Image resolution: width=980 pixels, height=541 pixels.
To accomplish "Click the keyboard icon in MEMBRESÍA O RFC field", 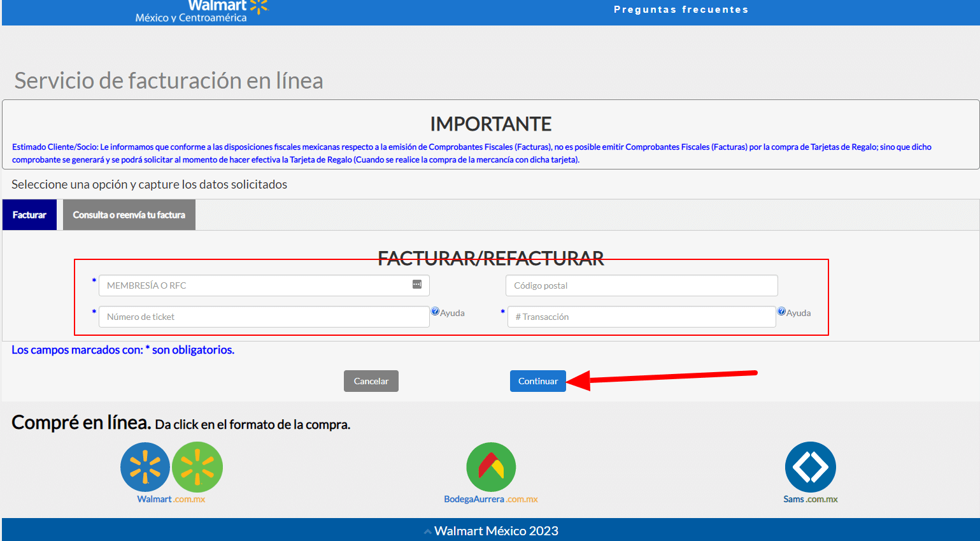I will (418, 285).
